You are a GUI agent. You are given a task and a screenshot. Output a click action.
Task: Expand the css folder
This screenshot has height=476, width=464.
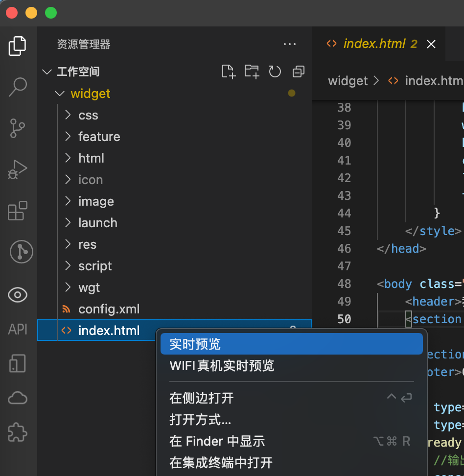pos(88,115)
